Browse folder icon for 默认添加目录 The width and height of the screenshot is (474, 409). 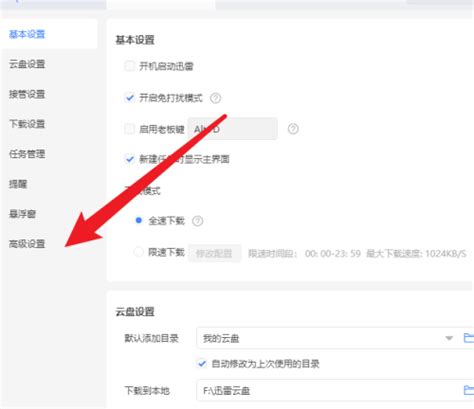tap(469, 338)
